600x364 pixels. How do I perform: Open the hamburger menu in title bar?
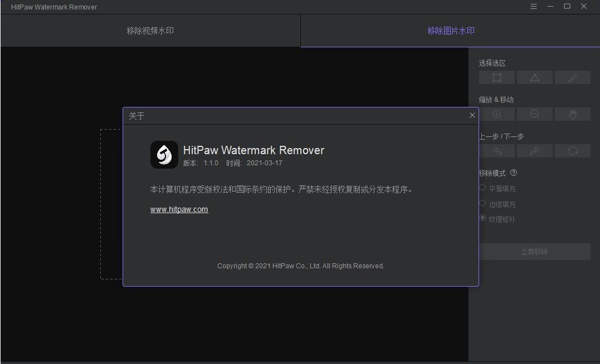(533, 7)
